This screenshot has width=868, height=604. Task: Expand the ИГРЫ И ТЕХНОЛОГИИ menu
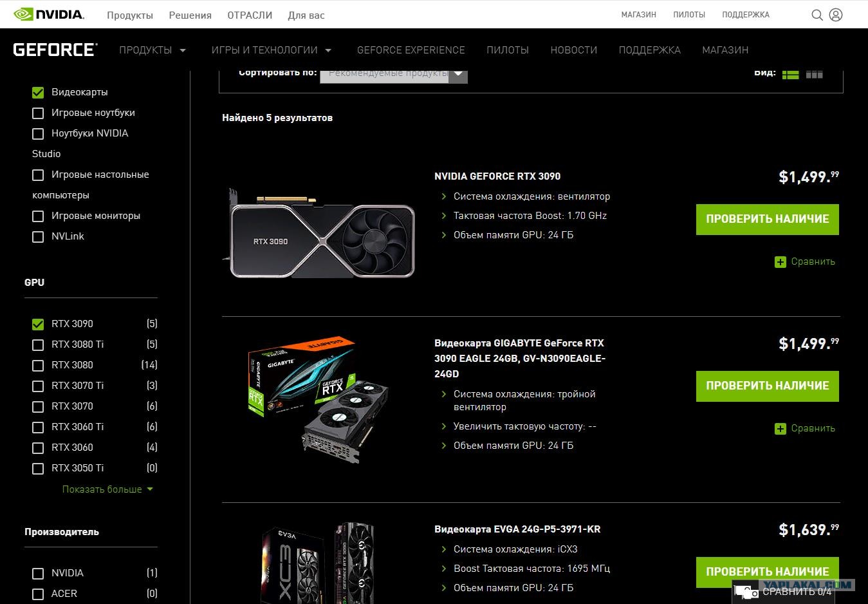(272, 50)
